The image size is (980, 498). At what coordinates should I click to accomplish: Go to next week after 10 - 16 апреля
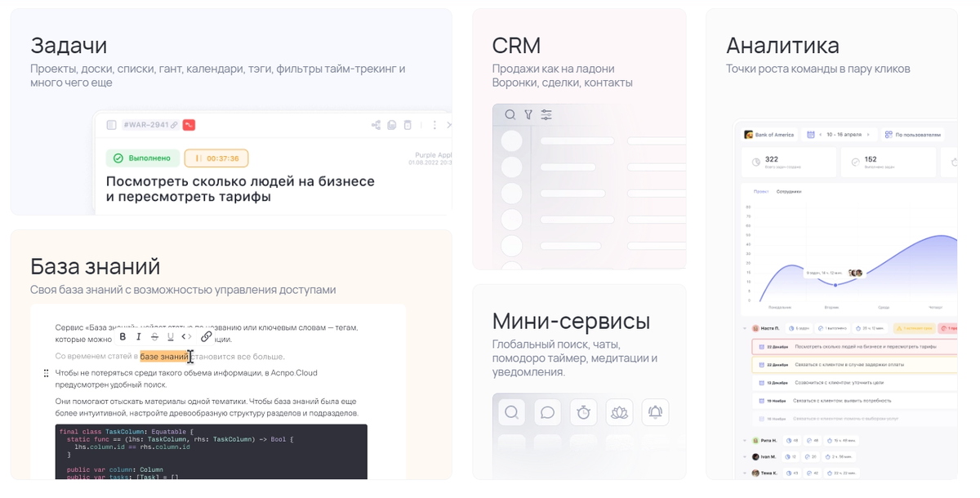[x=867, y=135]
